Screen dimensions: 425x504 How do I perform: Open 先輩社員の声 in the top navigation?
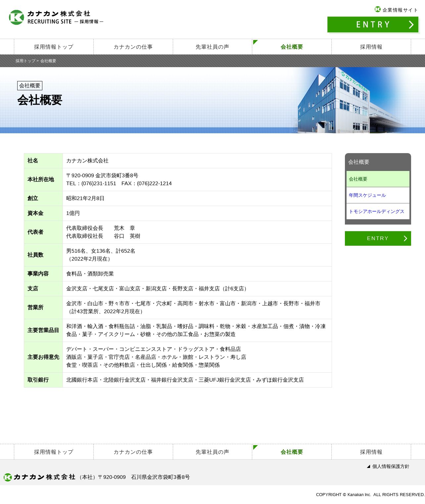(x=212, y=47)
